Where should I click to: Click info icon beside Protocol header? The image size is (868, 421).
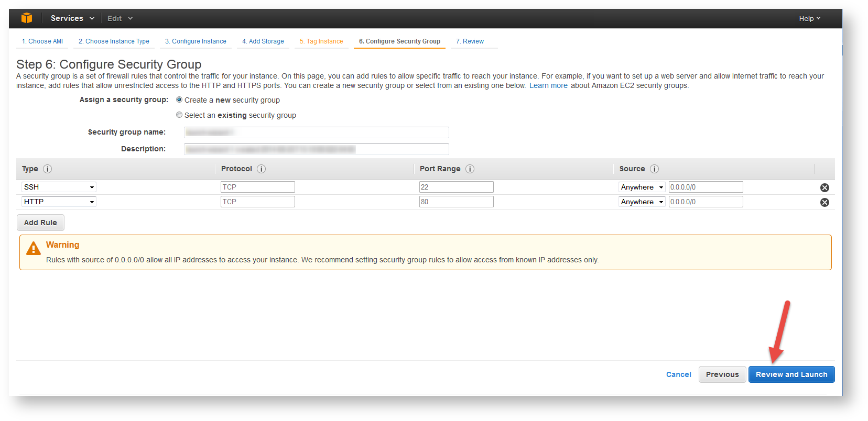261,169
